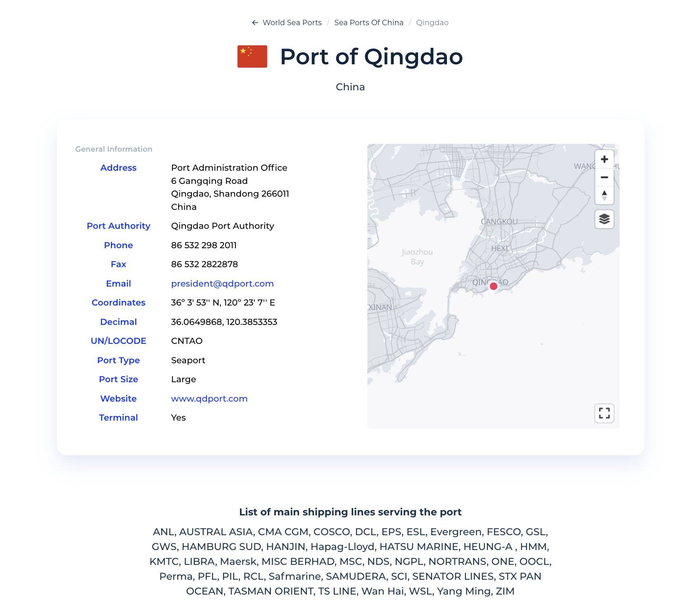Viewport: 691px width, 616px height.
Task: Toggle fullscreen map view
Action: [x=604, y=413]
